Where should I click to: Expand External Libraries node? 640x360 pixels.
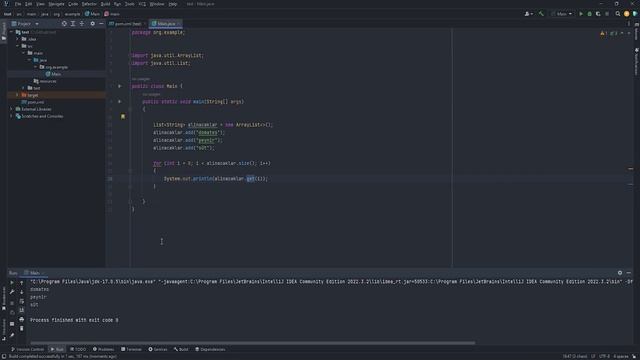click(11, 109)
